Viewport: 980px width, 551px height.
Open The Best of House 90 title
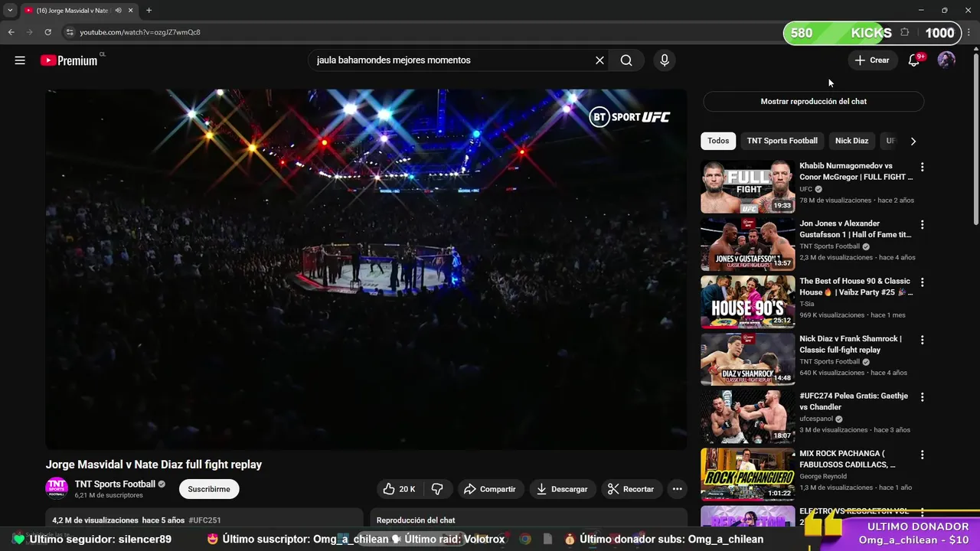coord(856,286)
